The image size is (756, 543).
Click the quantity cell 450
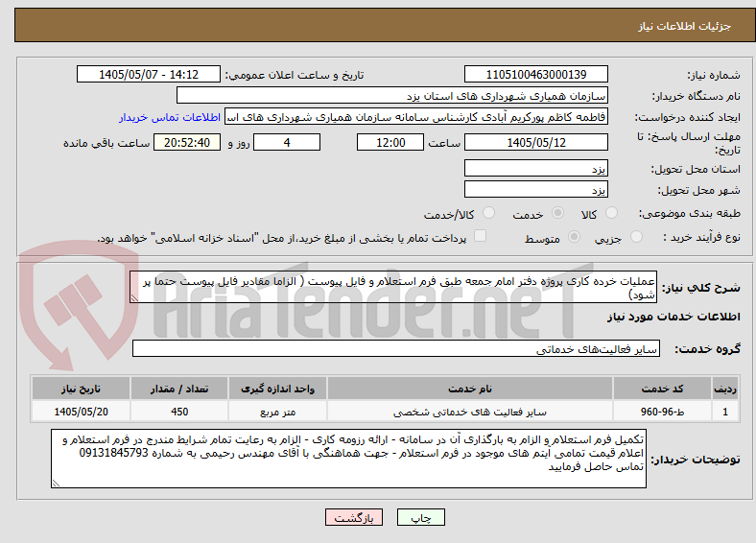pos(179,412)
